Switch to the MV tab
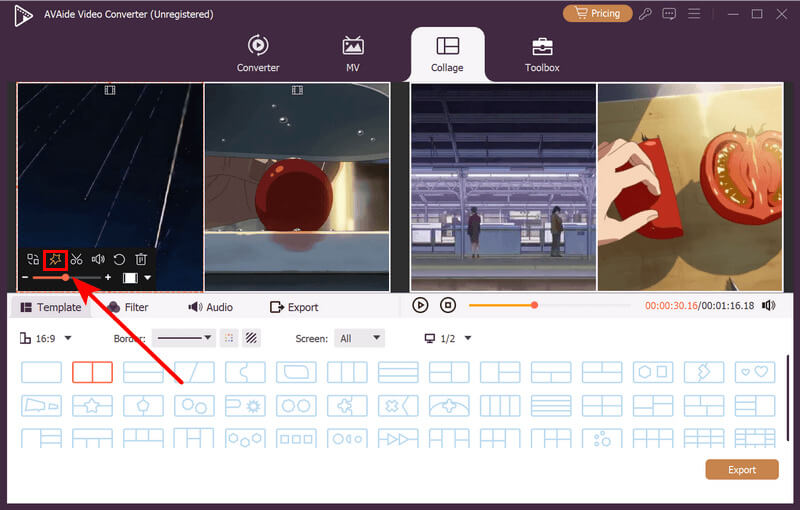The image size is (800, 510). (x=353, y=54)
